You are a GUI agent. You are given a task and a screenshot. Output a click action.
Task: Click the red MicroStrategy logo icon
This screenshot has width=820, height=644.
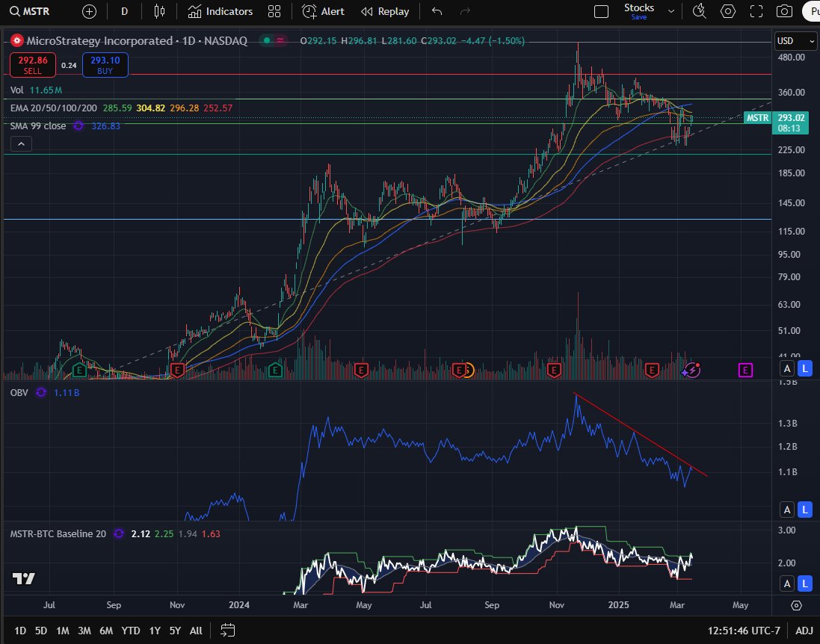(17, 41)
